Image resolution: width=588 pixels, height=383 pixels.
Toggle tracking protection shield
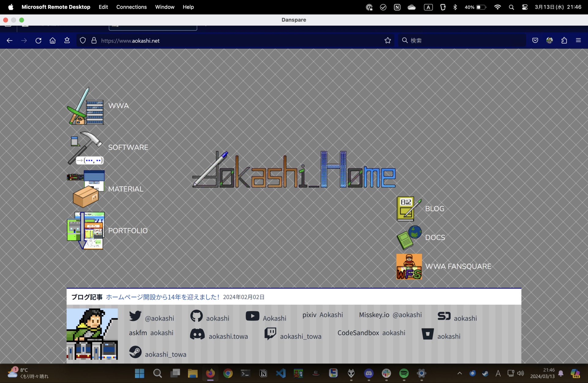[x=82, y=40]
